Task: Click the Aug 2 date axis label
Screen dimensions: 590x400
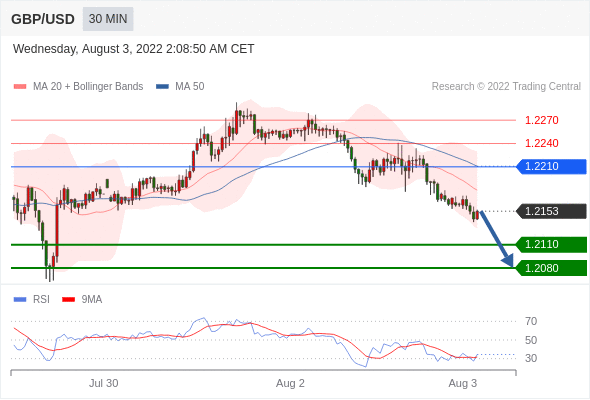Action: pos(290,383)
